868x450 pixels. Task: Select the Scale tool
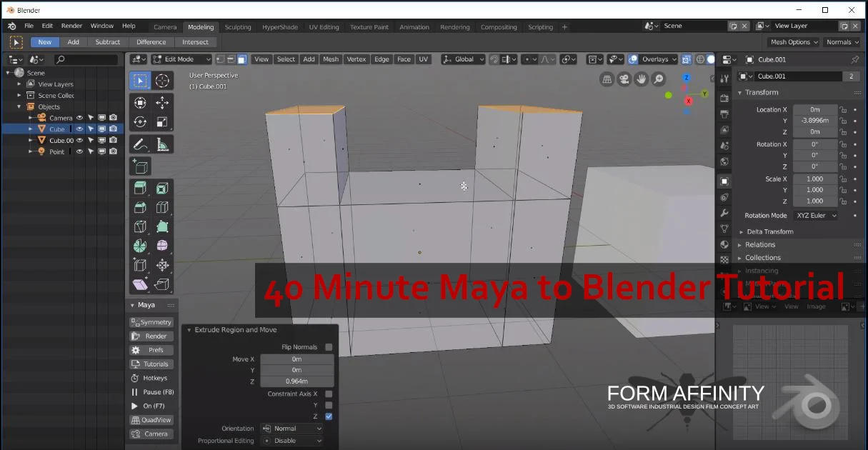(x=163, y=121)
